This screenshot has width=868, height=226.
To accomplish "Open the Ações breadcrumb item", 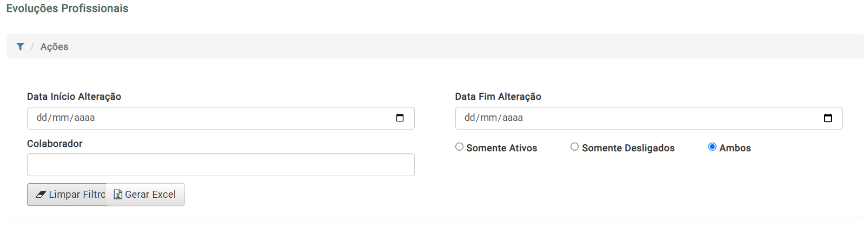I will [54, 47].
